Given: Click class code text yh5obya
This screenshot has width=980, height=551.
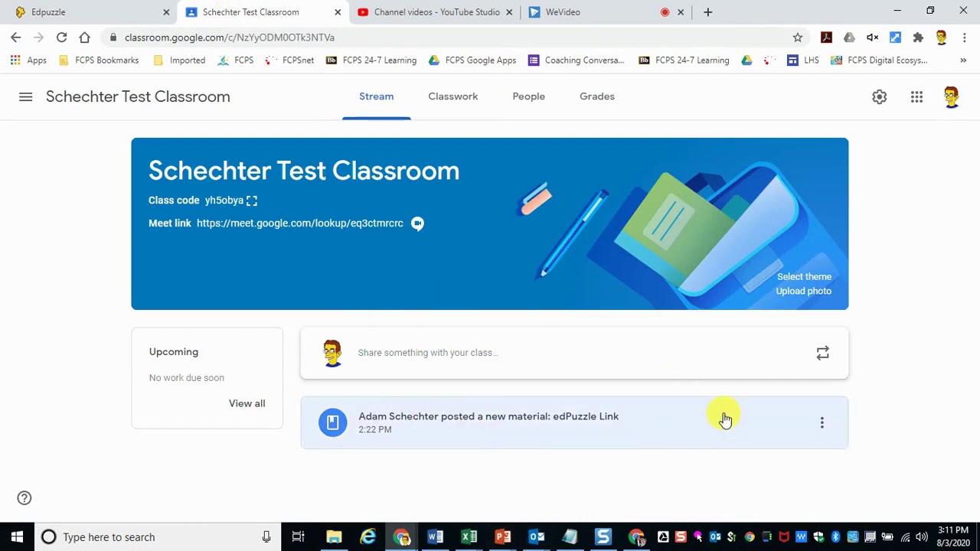Looking at the screenshot, I should 224,201.
